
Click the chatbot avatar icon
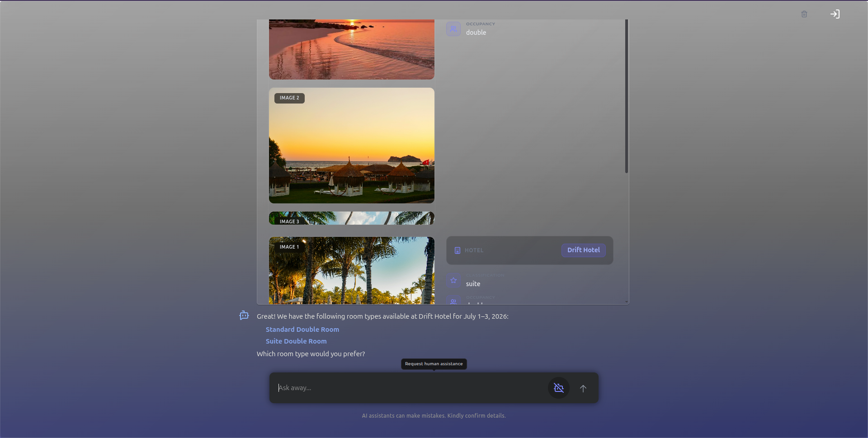pos(244,316)
